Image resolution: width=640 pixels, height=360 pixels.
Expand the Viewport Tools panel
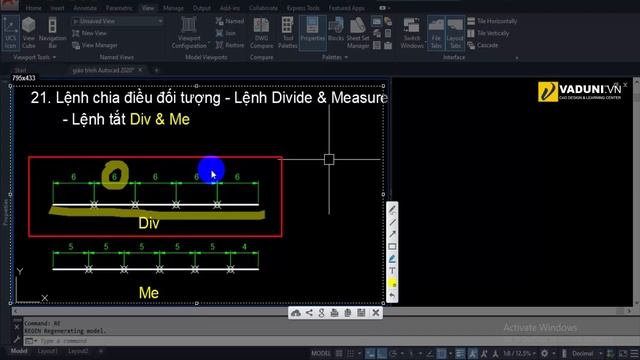pos(34,58)
